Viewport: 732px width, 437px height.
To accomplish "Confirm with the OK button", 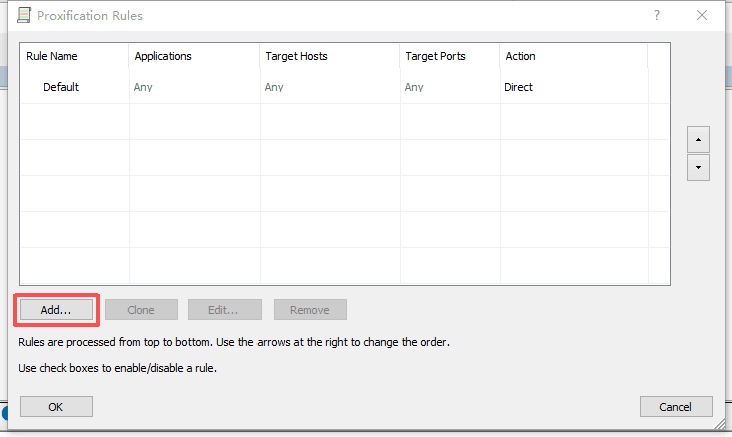I will coord(56,406).
